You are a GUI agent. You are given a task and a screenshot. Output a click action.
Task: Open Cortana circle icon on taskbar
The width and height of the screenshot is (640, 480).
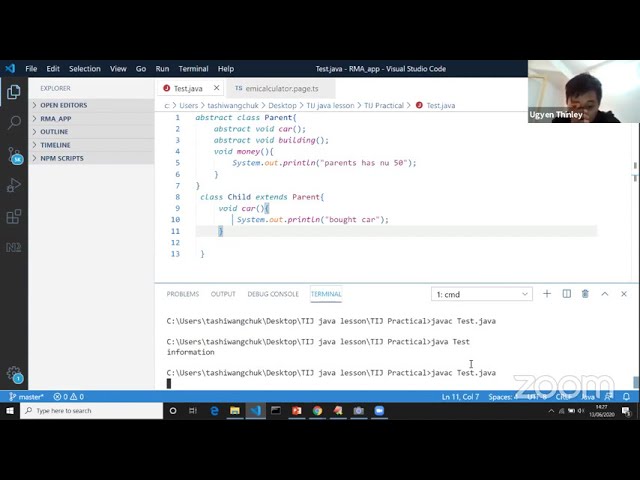tap(173, 411)
